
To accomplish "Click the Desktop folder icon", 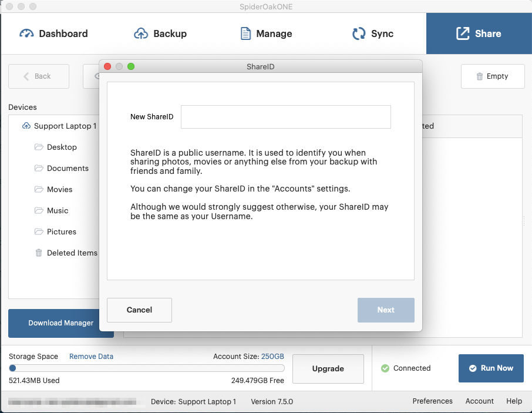I will 39,147.
